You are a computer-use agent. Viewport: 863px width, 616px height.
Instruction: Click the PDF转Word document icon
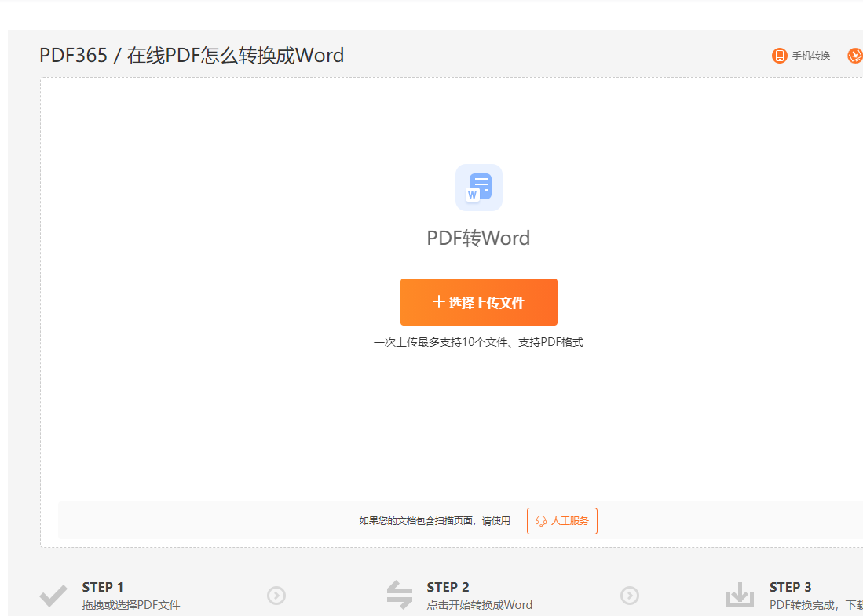[479, 188]
